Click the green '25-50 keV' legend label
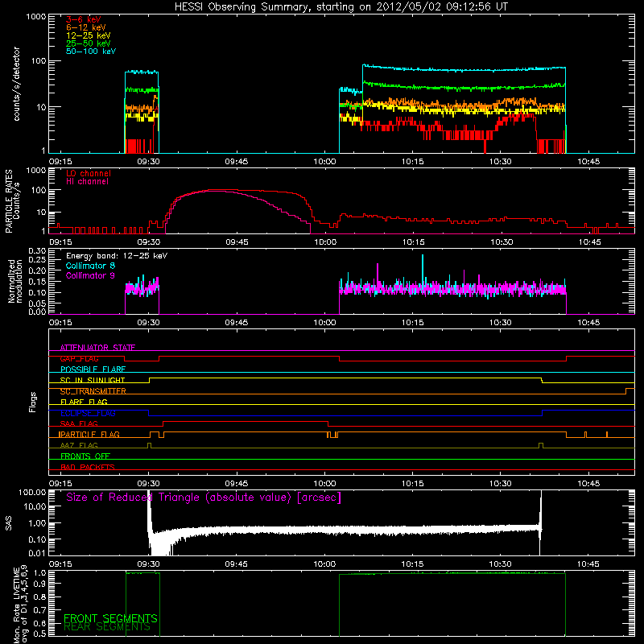This screenshot has height=644, width=644. pos(89,43)
